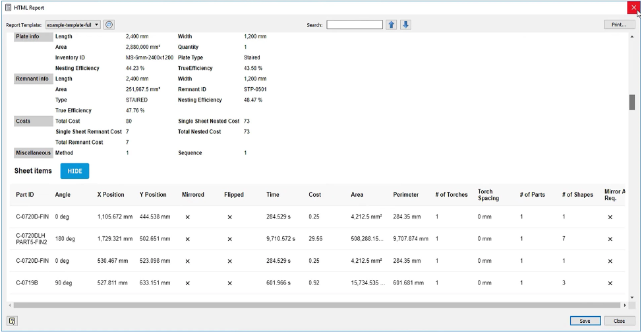The height and width of the screenshot is (334, 644).
Task: Click the vertical scrollbar thumb
Action: coord(632,102)
